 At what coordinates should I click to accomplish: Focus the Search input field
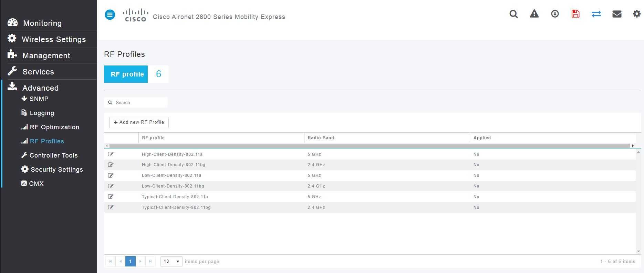(x=136, y=102)
